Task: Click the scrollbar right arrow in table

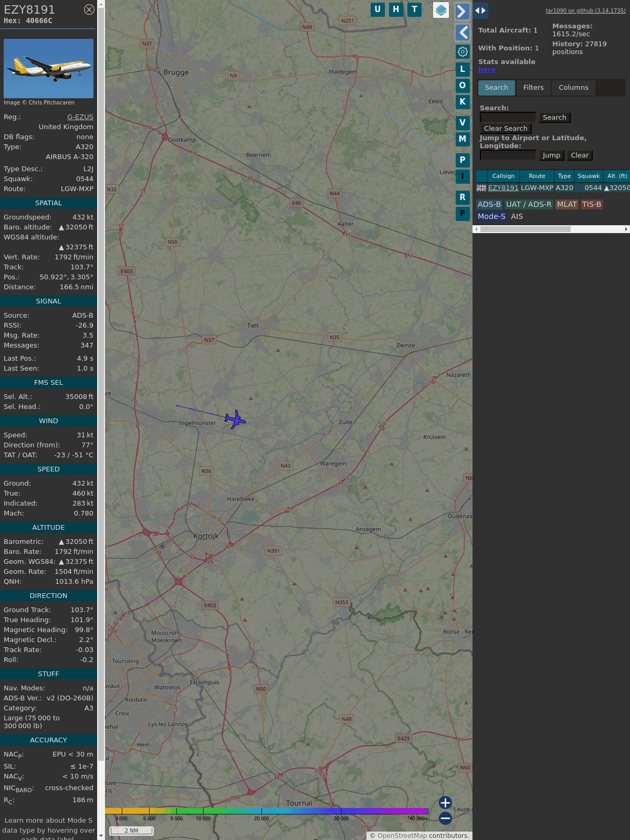Action: [626, 229]
